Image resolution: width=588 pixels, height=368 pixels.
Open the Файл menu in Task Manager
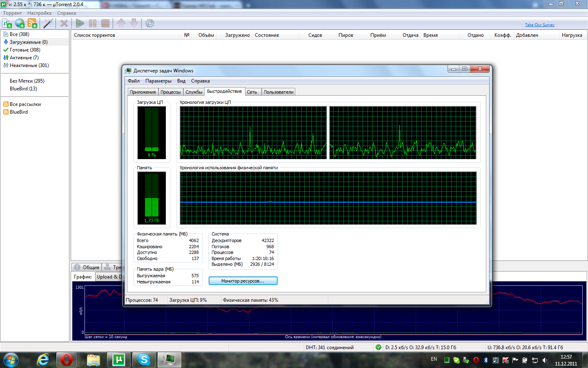134,81
